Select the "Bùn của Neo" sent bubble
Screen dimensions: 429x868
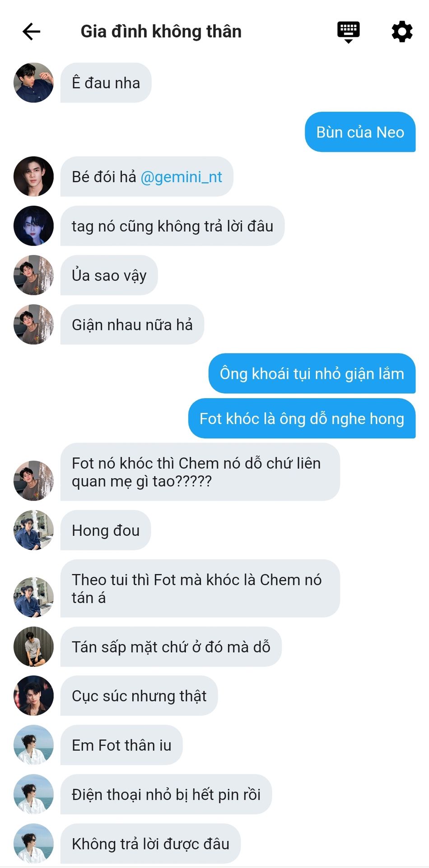[360, 132]
